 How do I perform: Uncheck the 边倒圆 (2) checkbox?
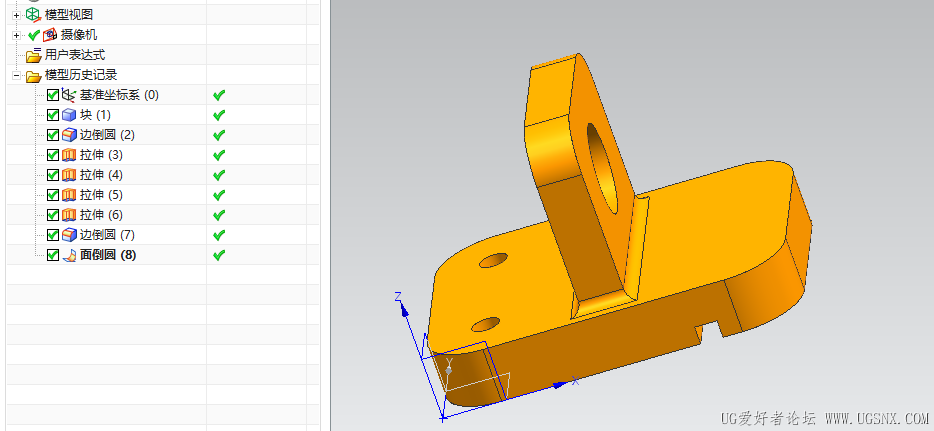(x=53, y=135)
